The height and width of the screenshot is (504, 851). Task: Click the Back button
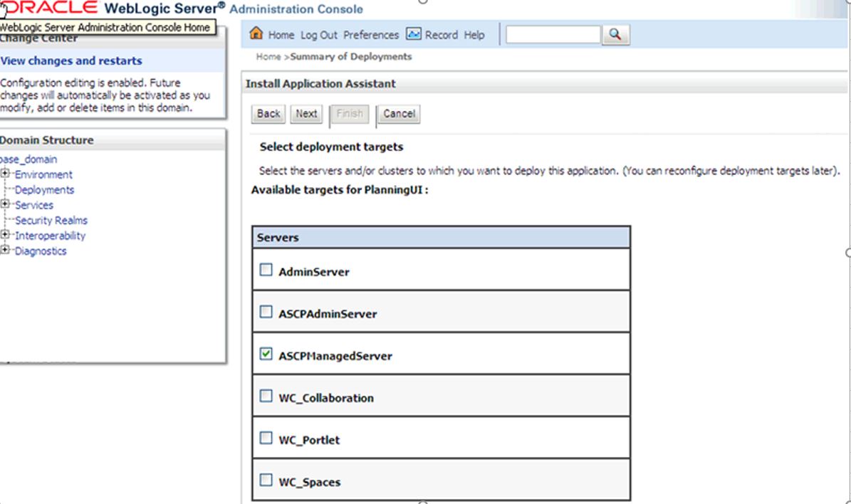pos(268,114)
